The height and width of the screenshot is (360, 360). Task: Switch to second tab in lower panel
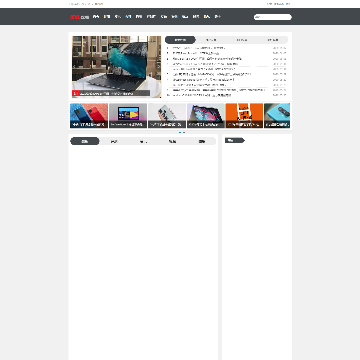pos(114,141)
